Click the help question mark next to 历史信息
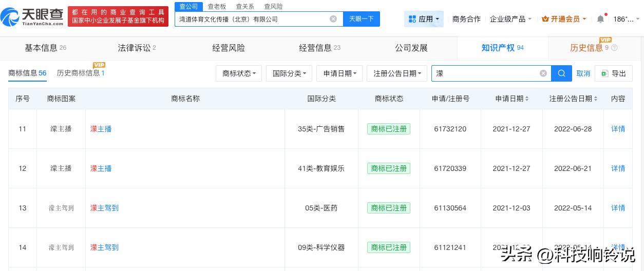Viewport: 644px width, 271px height. pos(614,48)
